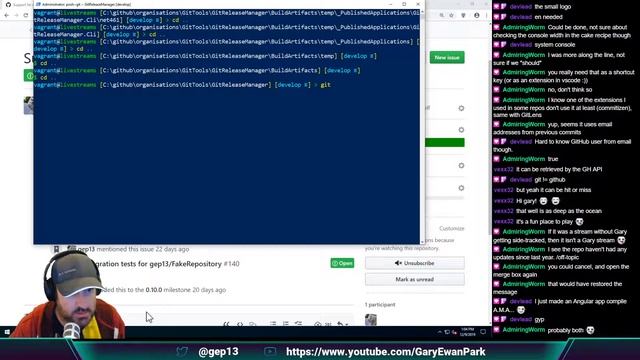The image size is (640, 360).
Task: Click the Customize notifications link
Action: coord(451,228)
